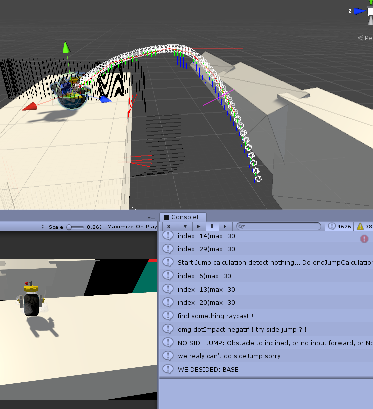
Task: Click the pause button in the Console toolbar
Action: [212, 226]
